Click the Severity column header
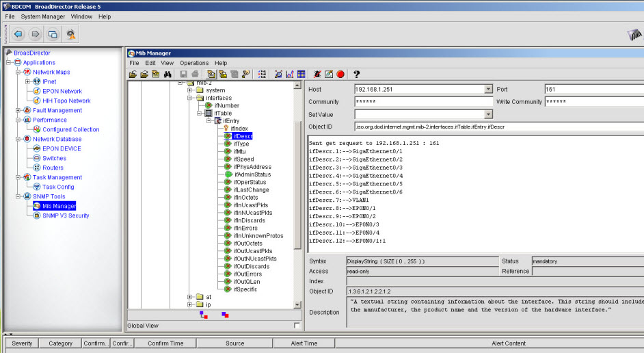Screen dimensions: 644x353 coord(22,343)
